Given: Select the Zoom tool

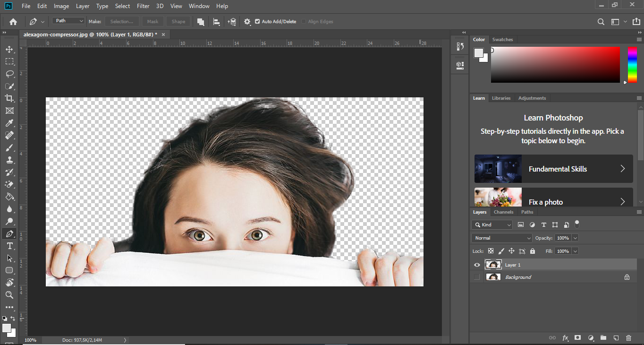Looking at the screenshot, I should [9, 295].
